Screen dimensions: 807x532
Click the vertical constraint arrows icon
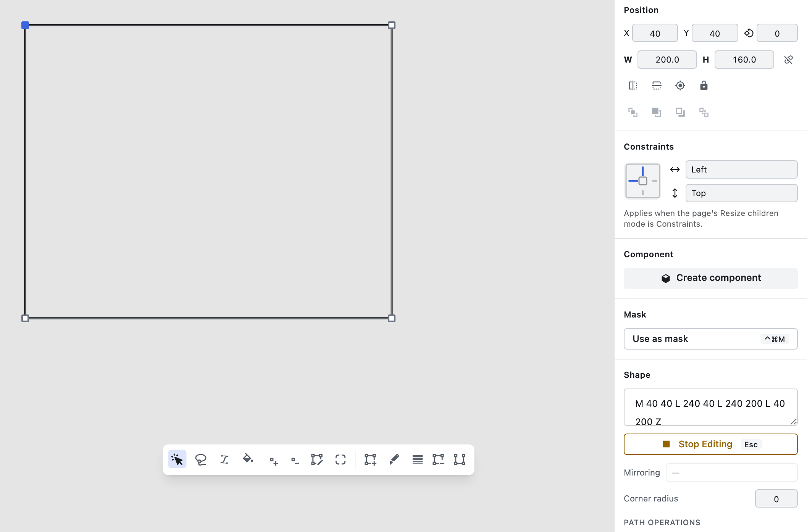pyautogui.click(x=675, y=193)
